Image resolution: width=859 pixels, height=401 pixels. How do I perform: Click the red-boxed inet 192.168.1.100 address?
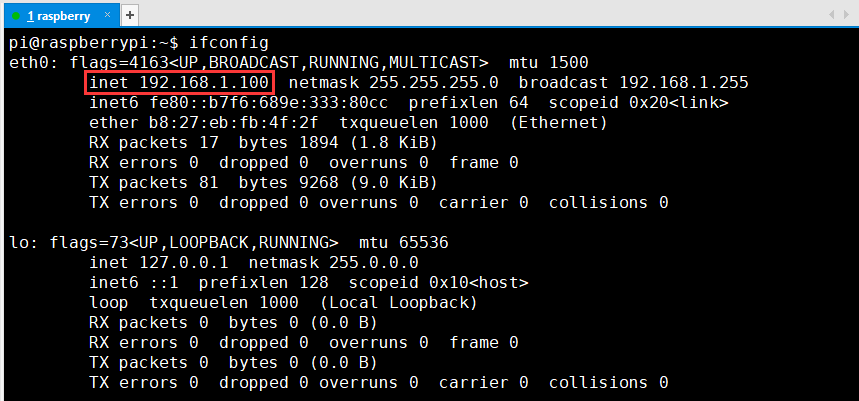tap(179, 83)
